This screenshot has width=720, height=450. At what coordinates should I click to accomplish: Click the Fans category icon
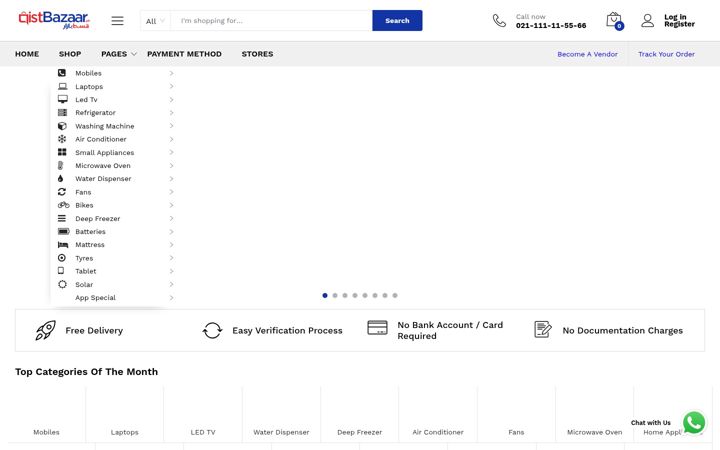coord(62,192)
